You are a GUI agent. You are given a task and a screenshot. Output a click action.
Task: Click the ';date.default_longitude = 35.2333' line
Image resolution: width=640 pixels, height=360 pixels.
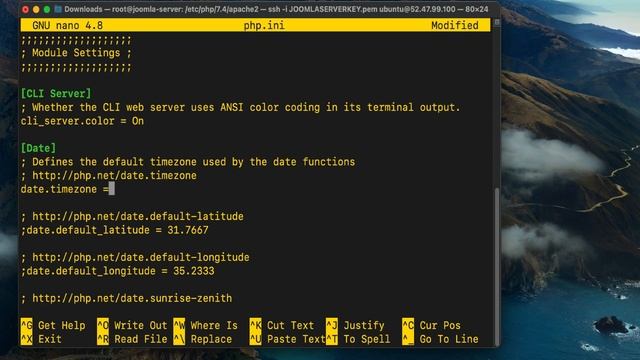tap(118, 271)
